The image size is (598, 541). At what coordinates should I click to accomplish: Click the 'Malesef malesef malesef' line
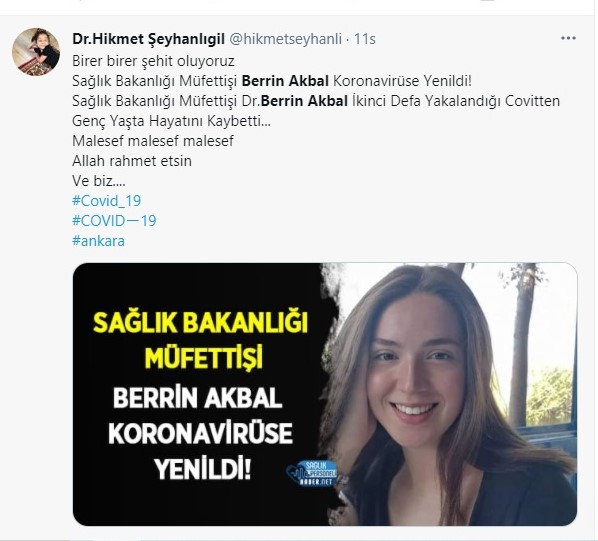coord(153,141)
